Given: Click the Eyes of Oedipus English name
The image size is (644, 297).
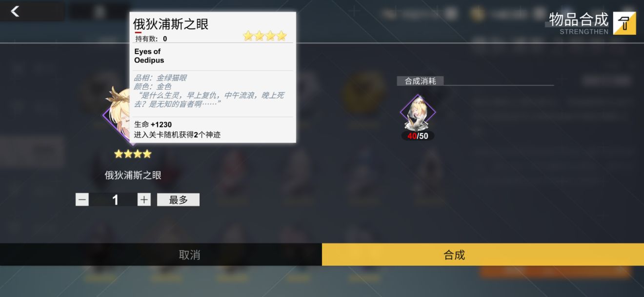Looking at the screenshot, I should click(149, 56).
